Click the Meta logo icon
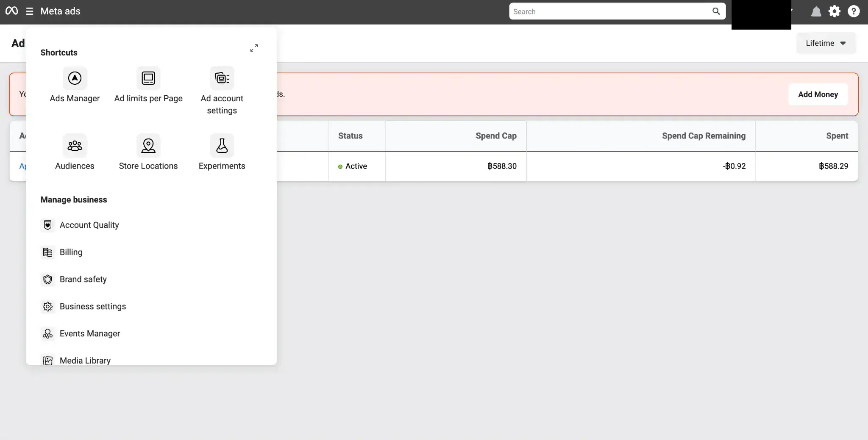 [x=11, y=11]
